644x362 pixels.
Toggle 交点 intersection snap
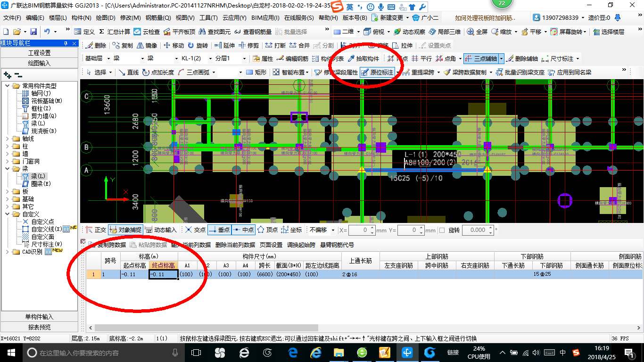[x=195, y=230]
